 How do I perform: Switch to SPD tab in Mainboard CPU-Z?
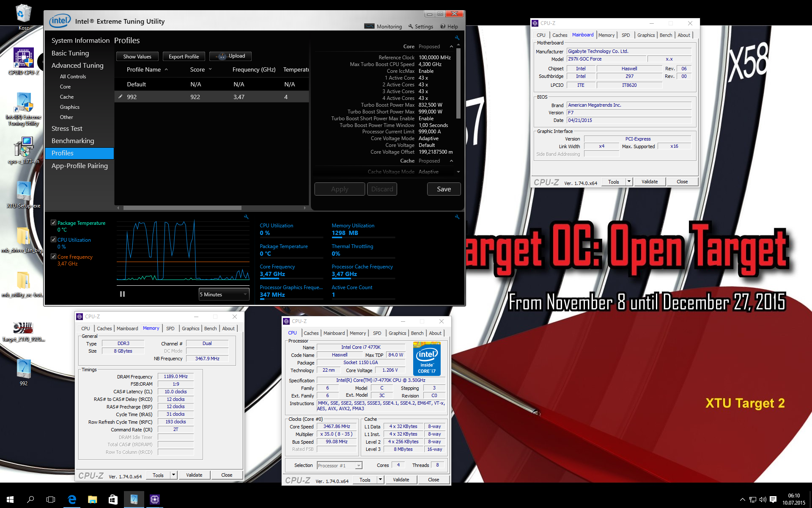[625, 35]
